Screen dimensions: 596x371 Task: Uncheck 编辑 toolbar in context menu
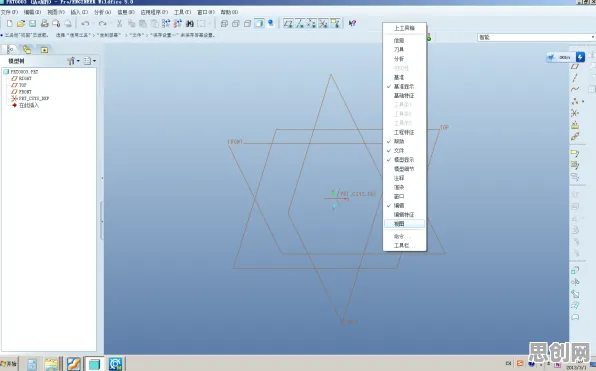click(x=404, y=206)
